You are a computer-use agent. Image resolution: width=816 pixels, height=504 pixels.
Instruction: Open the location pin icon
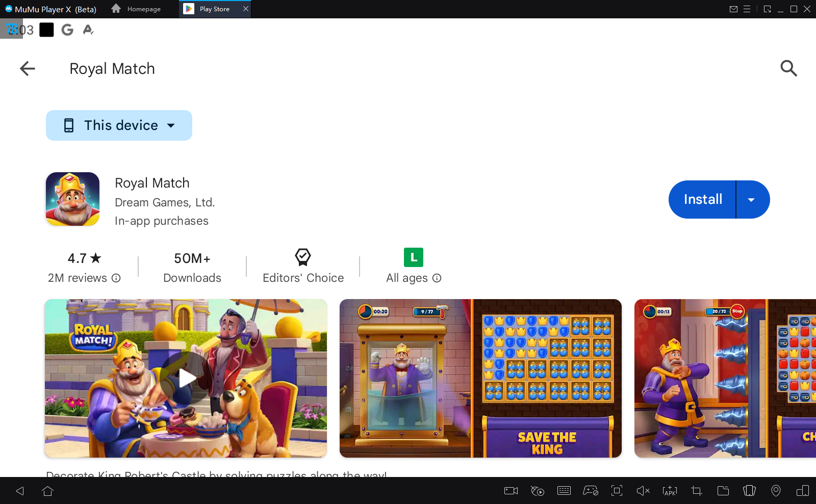point(776,491)
